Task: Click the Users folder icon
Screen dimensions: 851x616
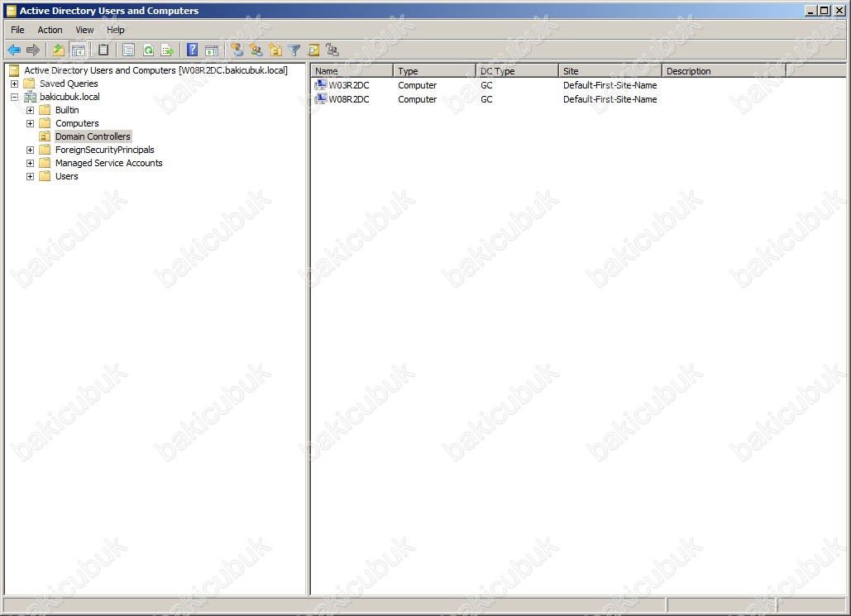Action: pos(45,176)
